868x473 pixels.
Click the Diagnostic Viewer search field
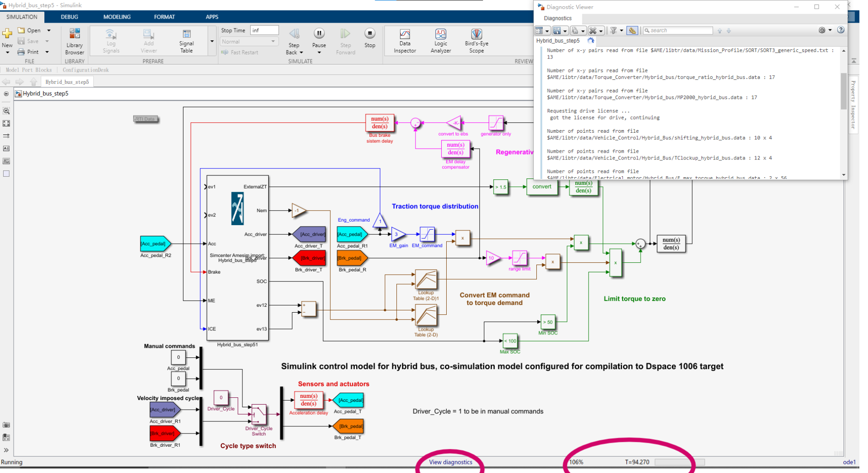[x=678, y=30]
